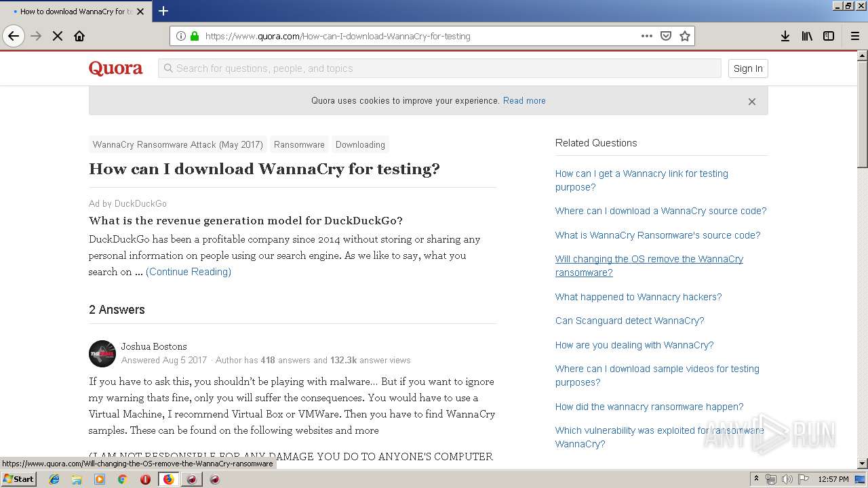Viewport: 868px width, 488px height.
Task: Open 'Can Scanguard detect WannaCry' link
Action: (x=630, y=321)
